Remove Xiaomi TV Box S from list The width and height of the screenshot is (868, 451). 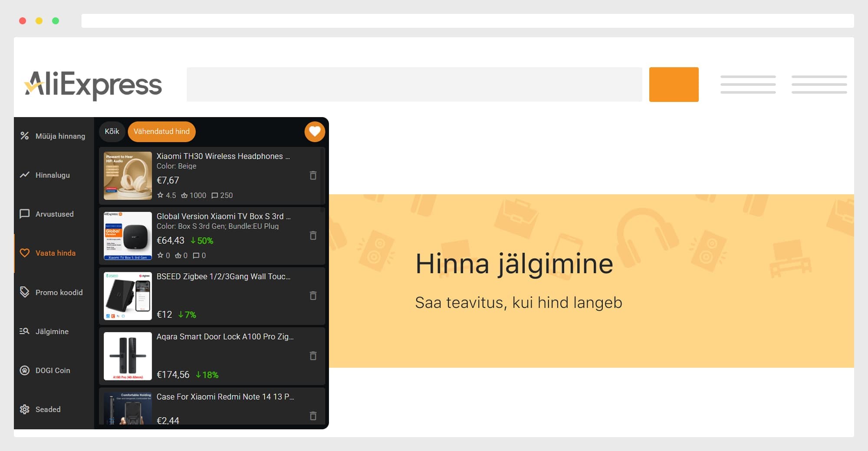click(x=313, y=235)
